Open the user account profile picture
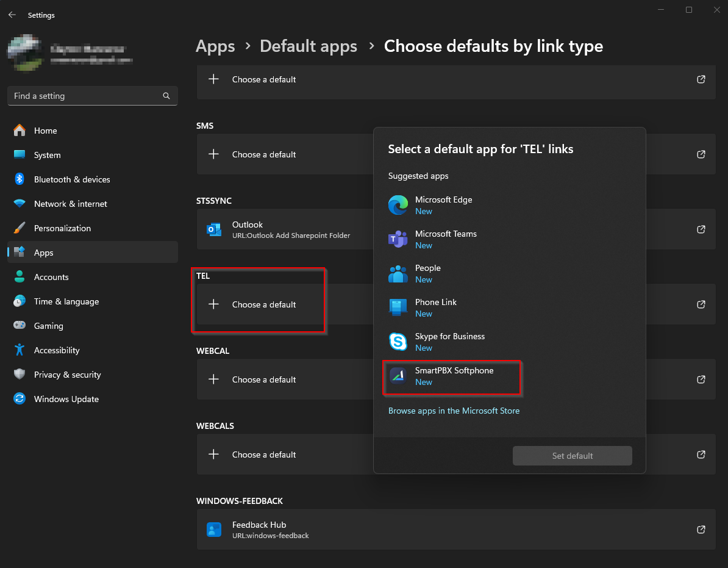The height and width of the screenshot is (568, 728). [x=26, y=52]
